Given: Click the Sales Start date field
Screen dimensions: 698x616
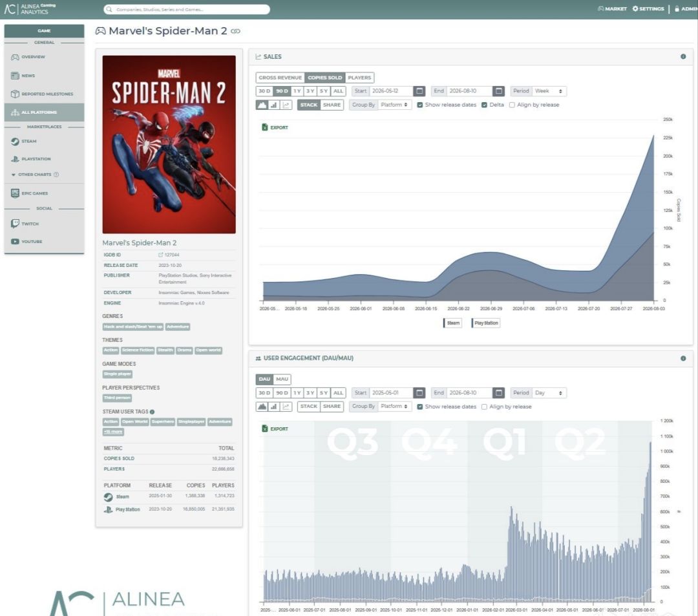Looking at the screenshot, I should (x=390, y=91).
